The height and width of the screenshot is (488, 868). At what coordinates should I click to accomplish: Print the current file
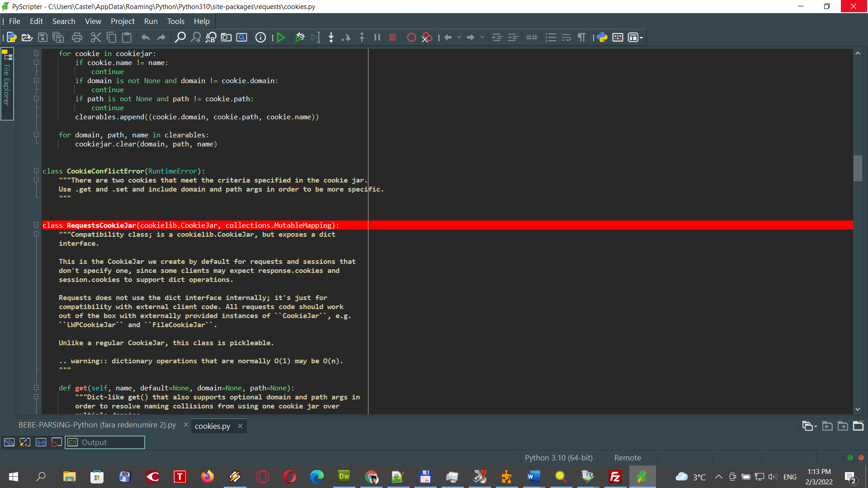pos(76,37)
